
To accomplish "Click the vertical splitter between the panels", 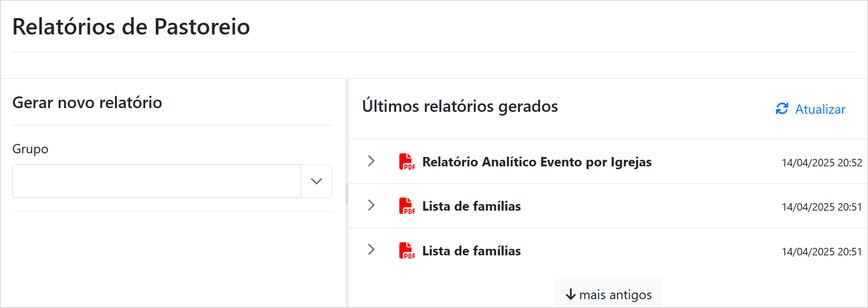I will point(347,193).
